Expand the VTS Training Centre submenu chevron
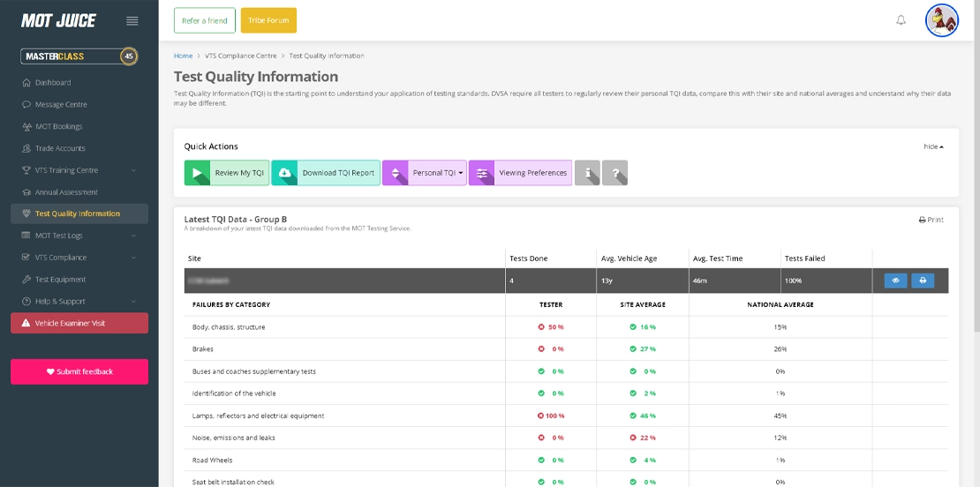 tap(133, 170)
